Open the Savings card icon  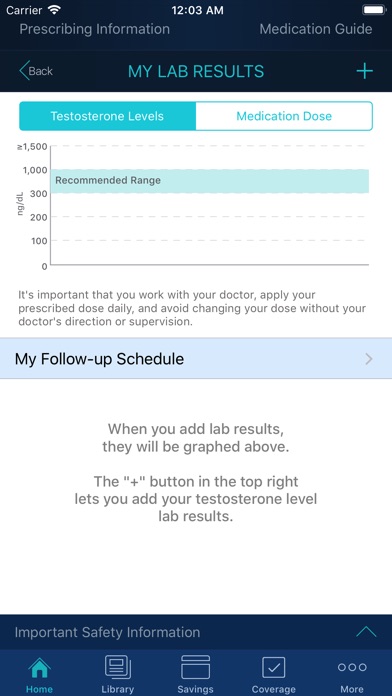(195, 667)
